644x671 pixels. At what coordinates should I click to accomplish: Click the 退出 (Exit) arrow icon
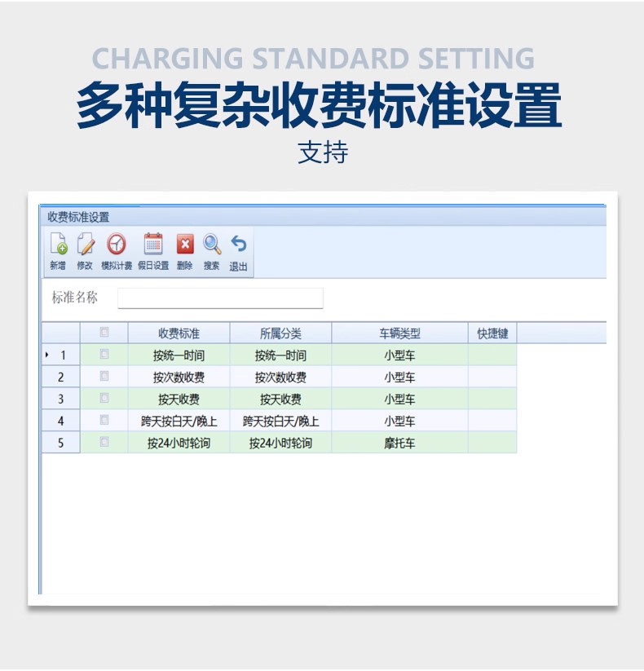[238, 245]
